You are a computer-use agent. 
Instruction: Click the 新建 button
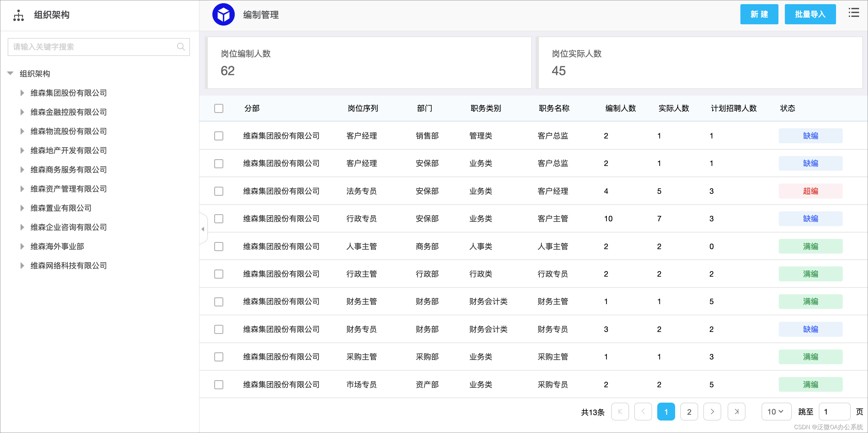(x=759, y=14)
